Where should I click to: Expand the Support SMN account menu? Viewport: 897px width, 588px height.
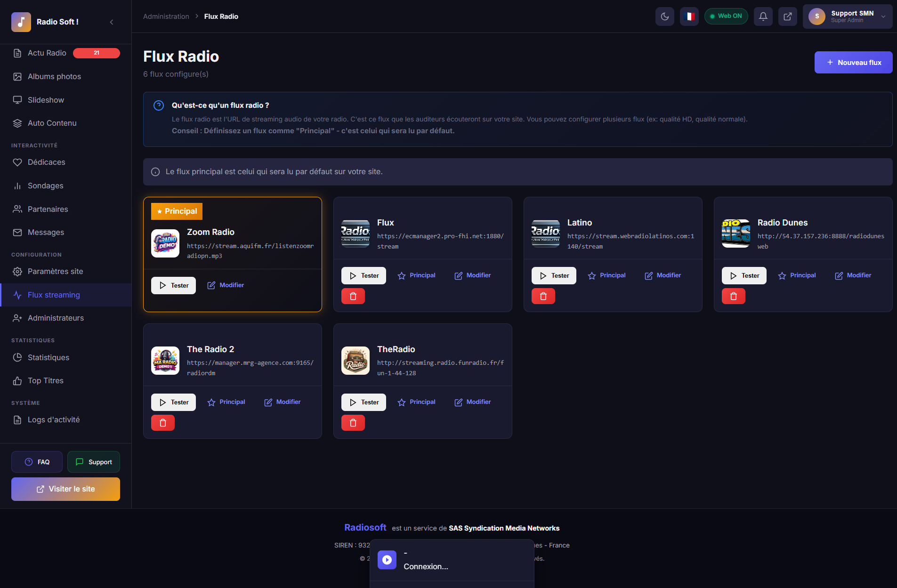846,16
